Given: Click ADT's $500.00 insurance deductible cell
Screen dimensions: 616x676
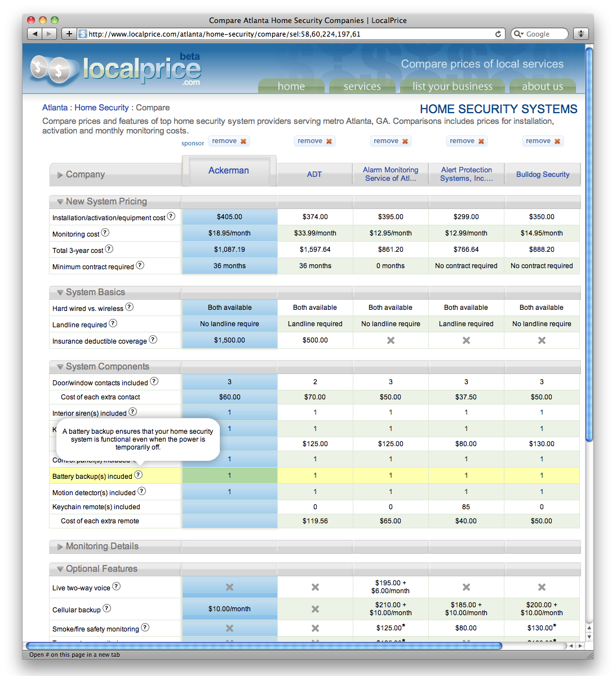Looking at the screenshot, I should [x=315, y=340].
